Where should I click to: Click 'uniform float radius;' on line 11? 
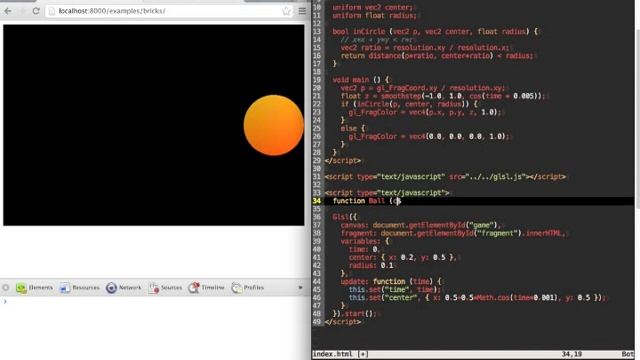point(375,16)
